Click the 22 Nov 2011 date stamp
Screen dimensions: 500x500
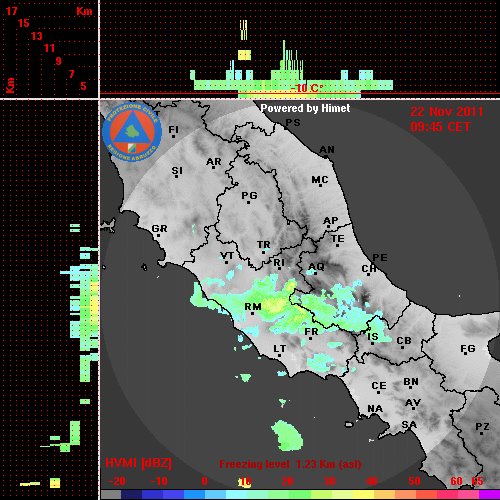tap(447, 112)
